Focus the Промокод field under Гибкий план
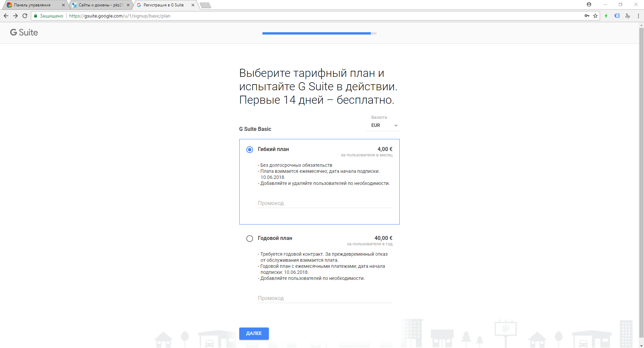The height and width of the screenshot is (348, 644). [325, 203]
